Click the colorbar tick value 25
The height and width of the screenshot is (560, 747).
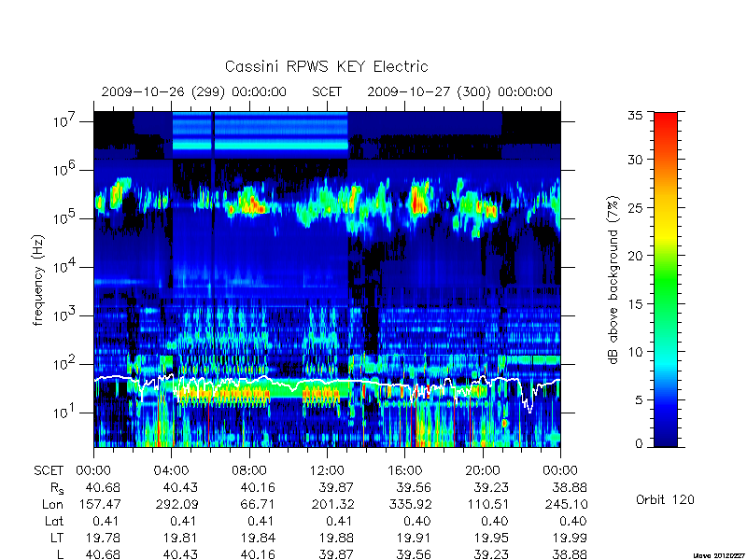[x=635, y=207]
